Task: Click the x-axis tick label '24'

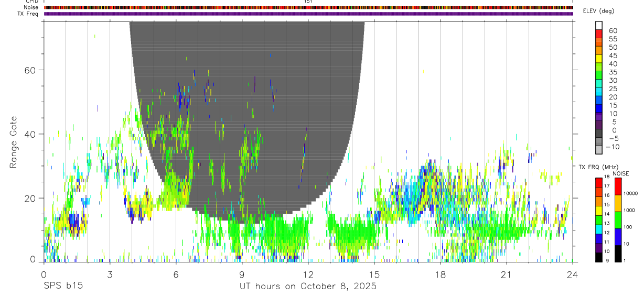Action: tap(573, 274)
